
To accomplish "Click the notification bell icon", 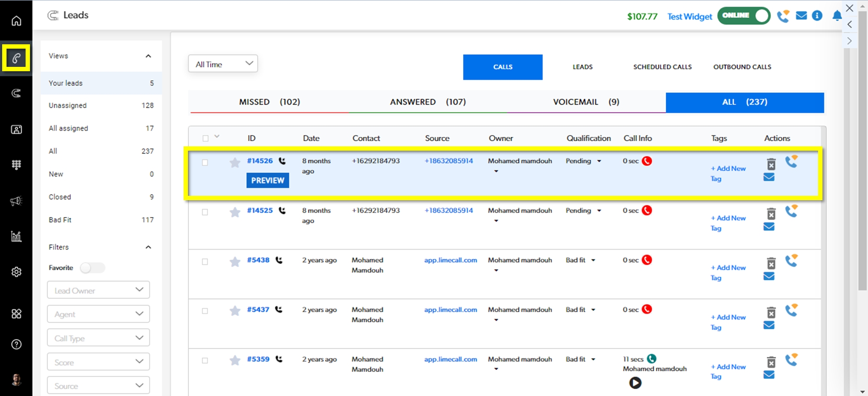I will pyautogui.click(x=837, y=16).
